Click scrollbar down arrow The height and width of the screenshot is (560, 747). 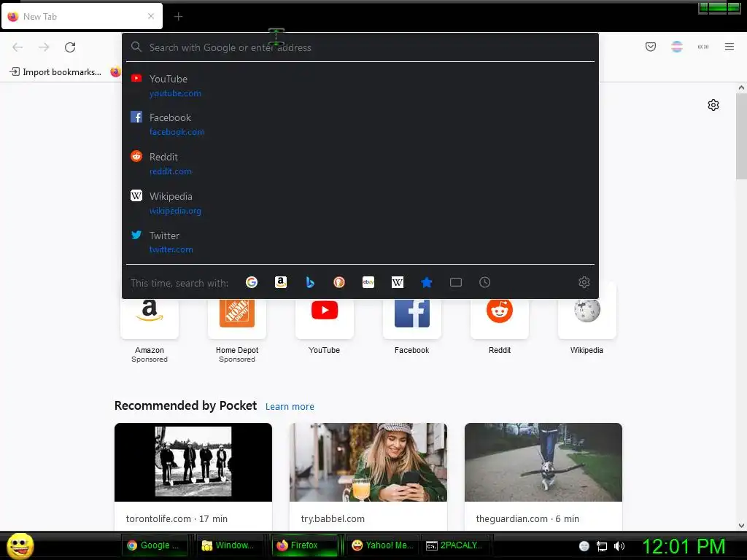[741, 526]
